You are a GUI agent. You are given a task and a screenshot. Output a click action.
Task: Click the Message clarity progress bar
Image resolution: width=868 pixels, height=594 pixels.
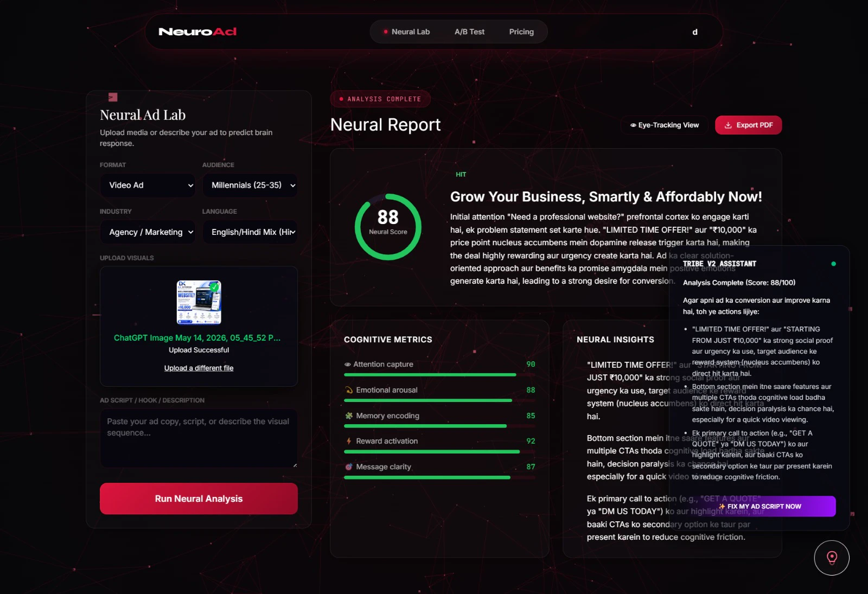[x=439, y=477]
